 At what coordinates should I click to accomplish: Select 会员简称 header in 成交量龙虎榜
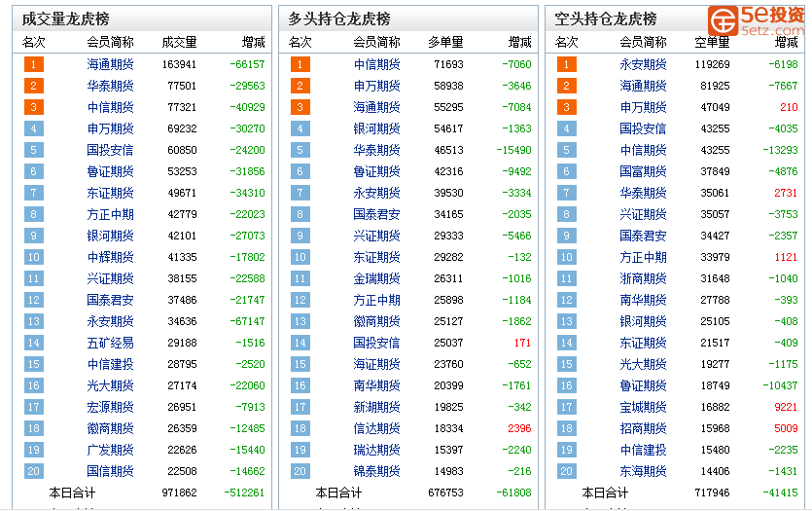click(x=110, y=42)
